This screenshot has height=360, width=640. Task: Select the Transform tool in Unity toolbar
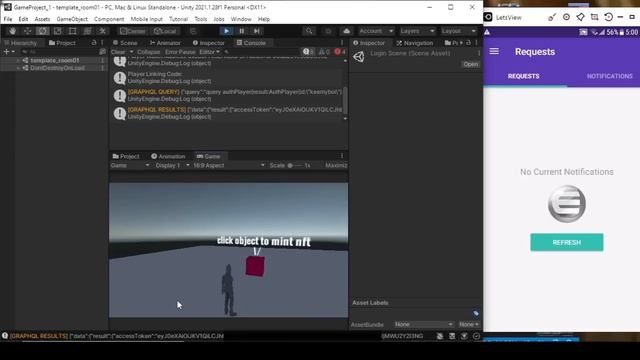(x=87, y=31)
